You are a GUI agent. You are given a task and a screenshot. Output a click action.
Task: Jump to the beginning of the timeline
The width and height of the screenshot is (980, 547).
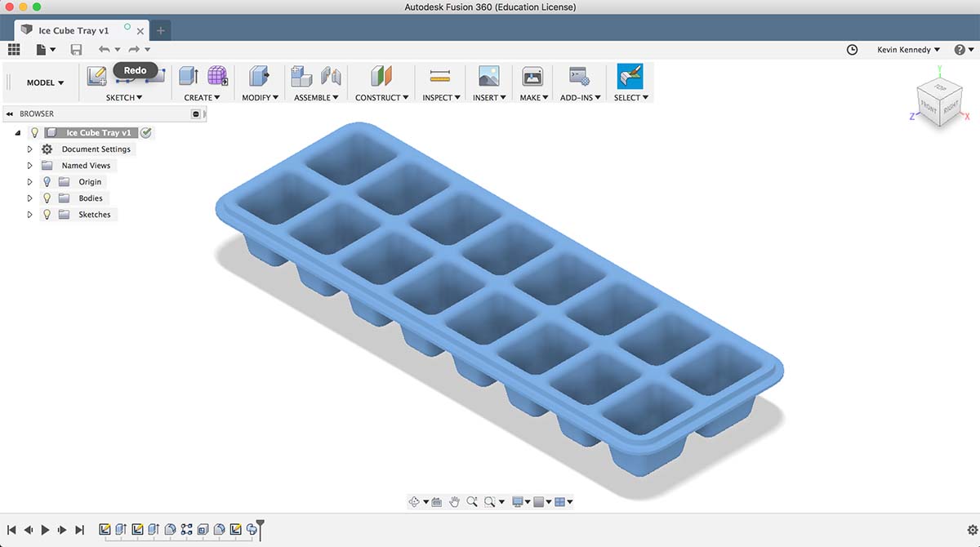(11, 530)
